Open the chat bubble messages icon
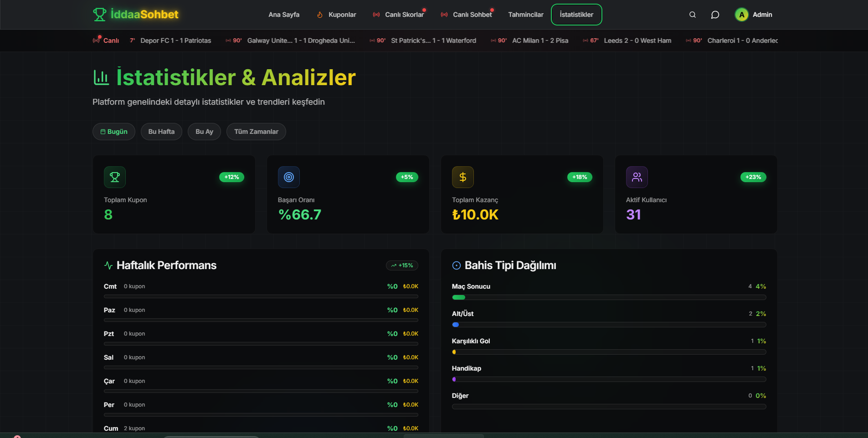 (715, 15)
